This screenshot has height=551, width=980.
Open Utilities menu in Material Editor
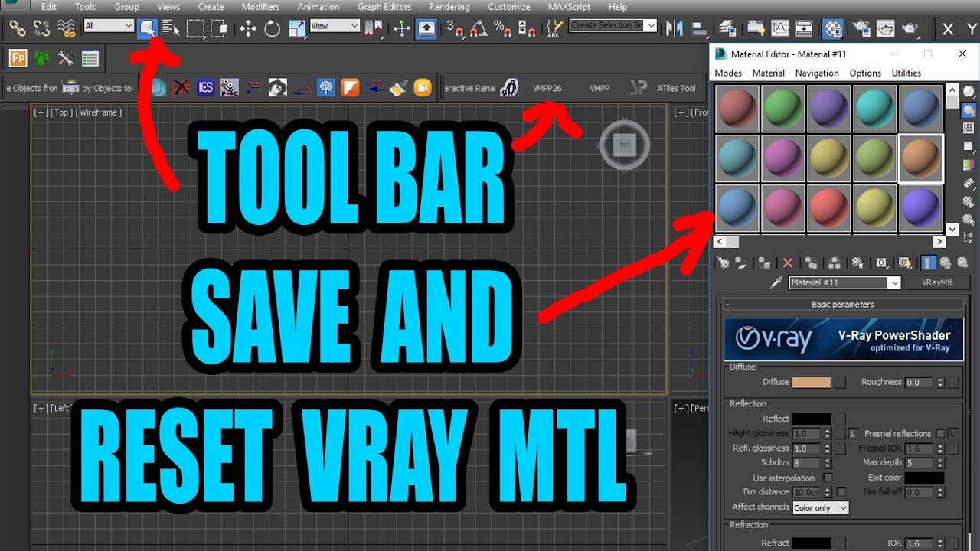[906, 73]
